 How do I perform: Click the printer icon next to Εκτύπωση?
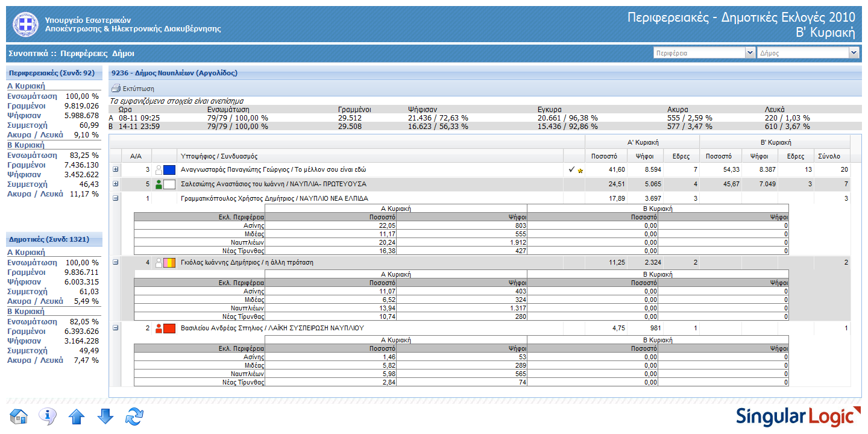click(x=116, y=88)
